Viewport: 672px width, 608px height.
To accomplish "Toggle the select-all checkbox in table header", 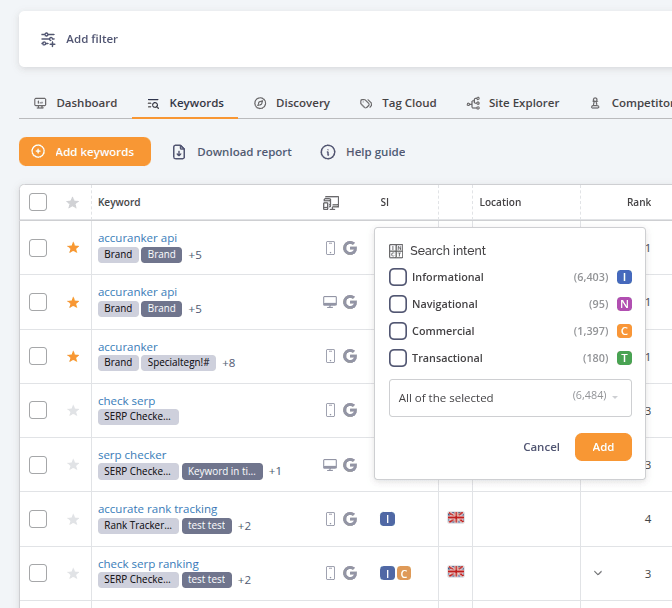I will click(38, 202).
